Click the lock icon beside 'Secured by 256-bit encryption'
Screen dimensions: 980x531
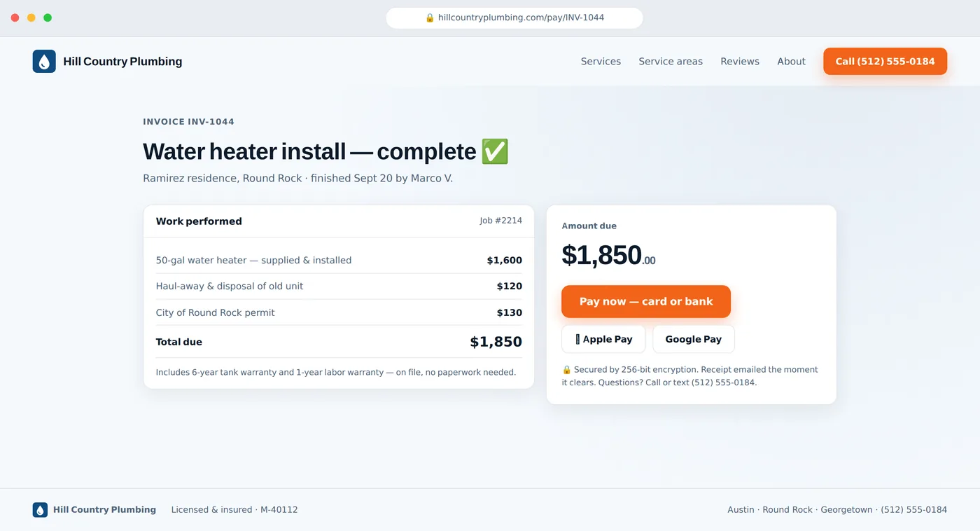[x=566, y=370]
